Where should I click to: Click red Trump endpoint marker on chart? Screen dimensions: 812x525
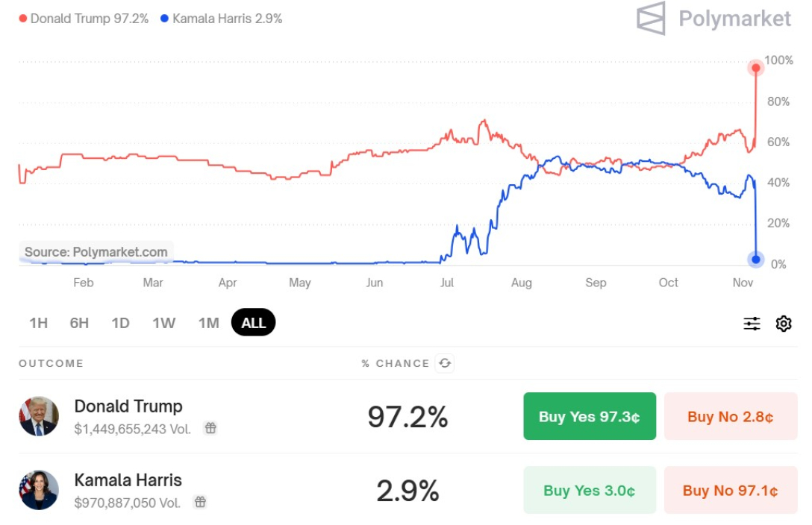(756, 69)
